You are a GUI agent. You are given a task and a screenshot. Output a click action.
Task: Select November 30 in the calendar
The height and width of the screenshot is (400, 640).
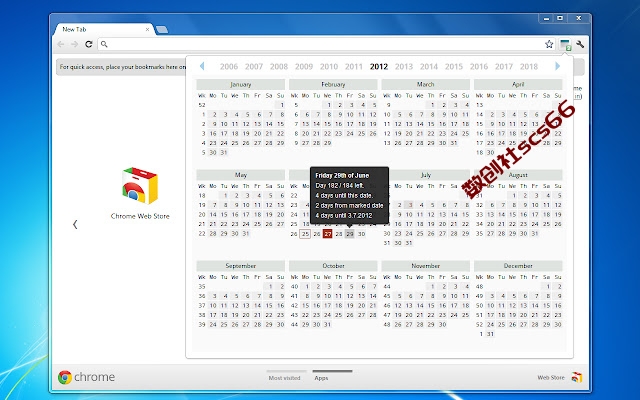442,324
